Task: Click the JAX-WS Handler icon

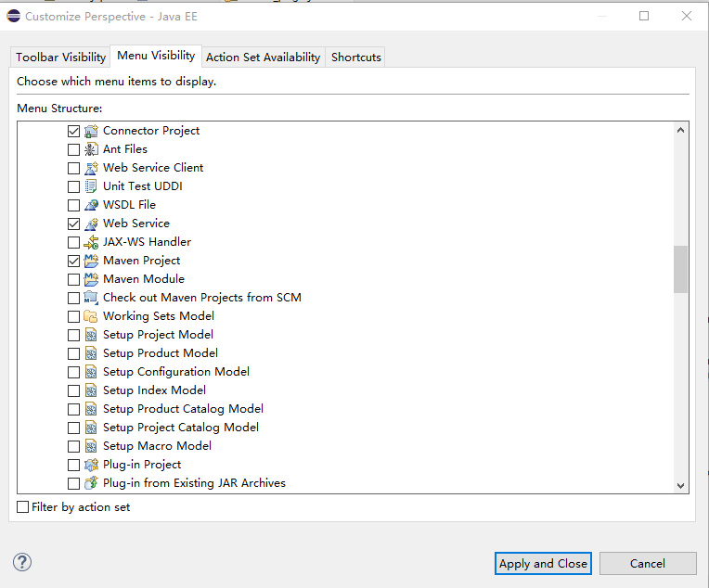Action: point(91,242)
